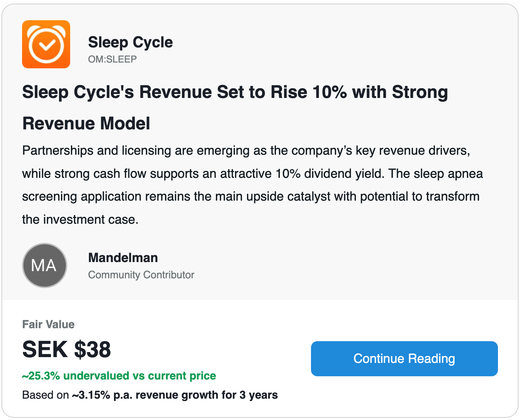520x420 pixels.
Task: Click the bold ~3.15% p.a. revenue growth text
Action: click(x=175, y=395)
